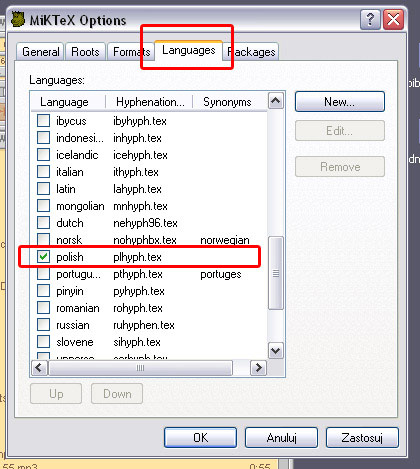This screenshot has width=420, height=469.
Task: Select the mnhyph.tex entry
Action: click(x=140, y=206)
